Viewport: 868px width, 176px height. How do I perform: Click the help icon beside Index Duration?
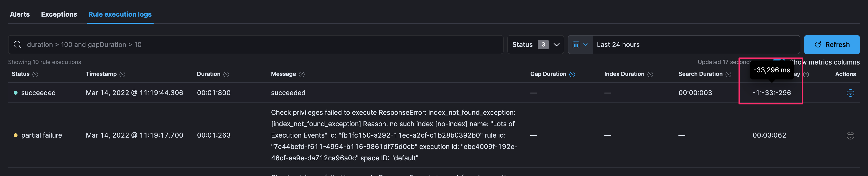pyautogui.click(x=650, y=74)
